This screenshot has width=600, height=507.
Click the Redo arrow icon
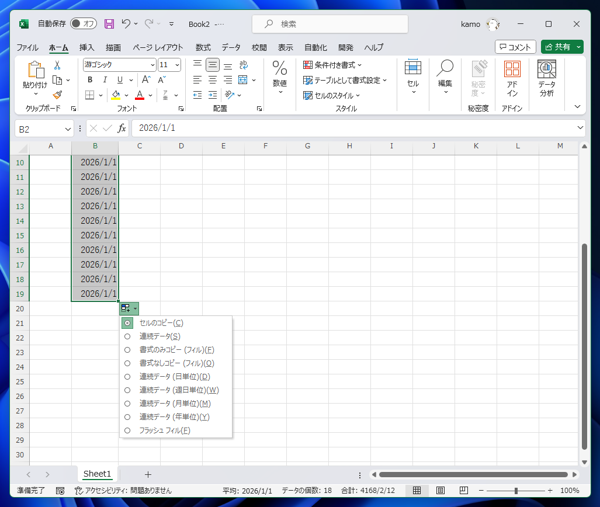pyautogui.click(x=149, y=24)
